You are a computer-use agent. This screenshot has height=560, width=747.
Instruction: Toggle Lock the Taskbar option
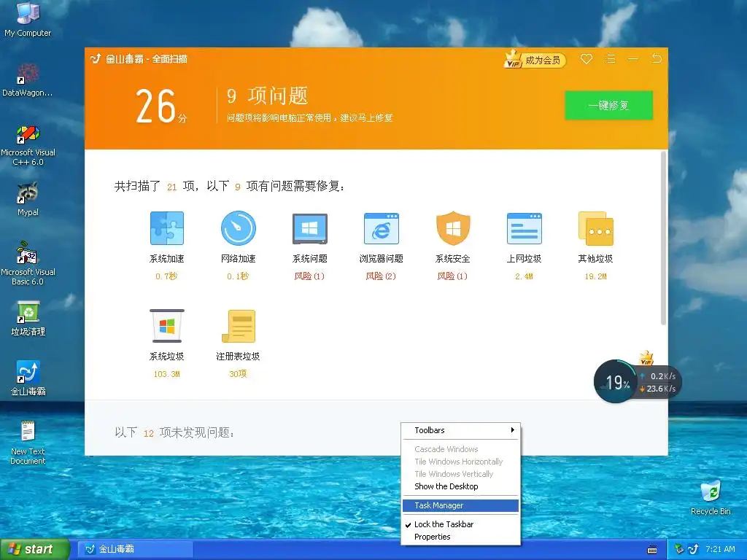[x=461, y=524]
